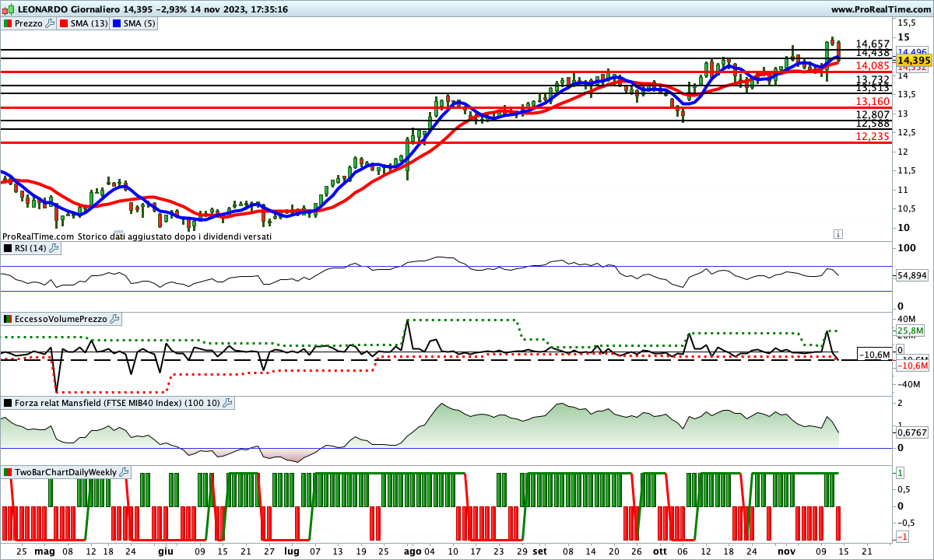Click the yellow 14,395 current price tag
The height and width of the screenshot is (560, 934).
pyautogui.click(x=914, y=60)
